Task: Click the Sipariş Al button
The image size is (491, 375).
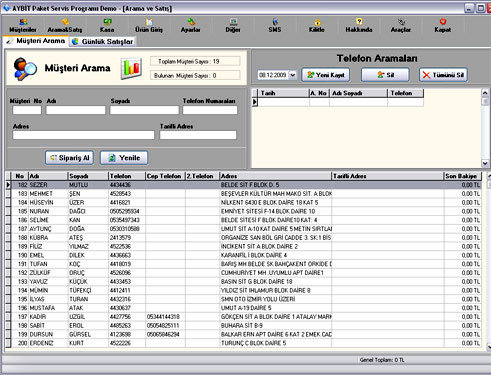Action: (x=69, y=158)
